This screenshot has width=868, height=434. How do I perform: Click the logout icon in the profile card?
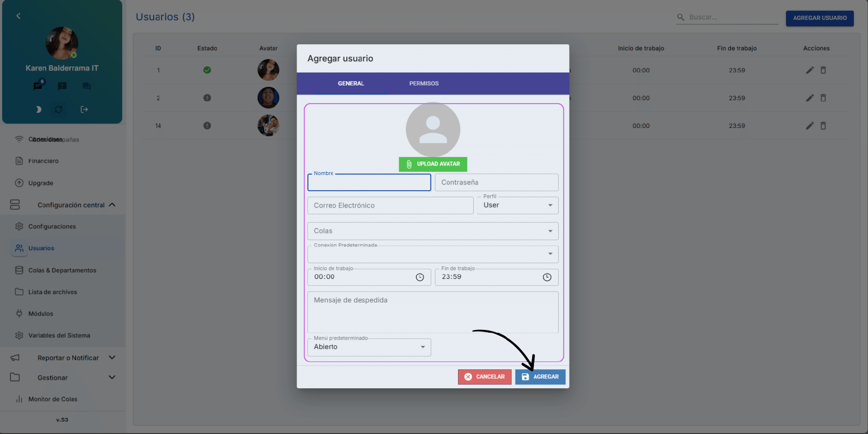coord(84,109)
